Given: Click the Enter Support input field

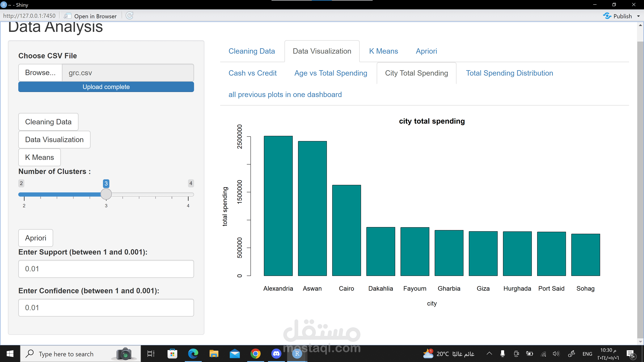Looking at the screenshot, I should (106, 269).
